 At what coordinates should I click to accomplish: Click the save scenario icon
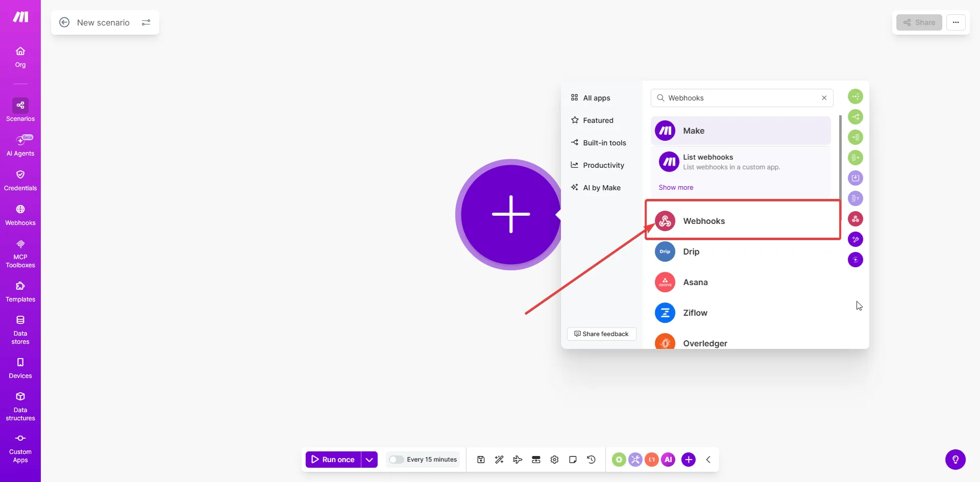point(481,460)
